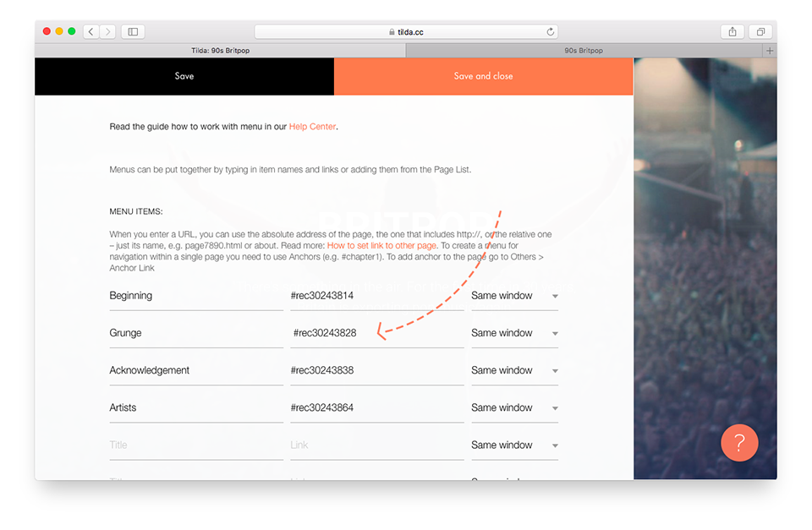This screenshot has width=812, height=530.
Task: Switch to the 'Tilda: 90s Britpop' tab
Action: click(220, 51)
